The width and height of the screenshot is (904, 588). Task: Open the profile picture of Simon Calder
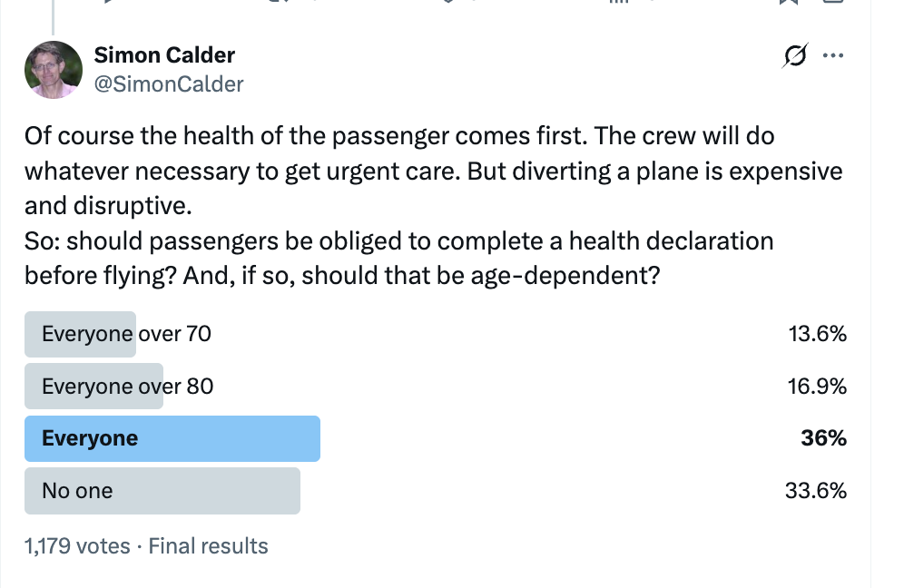53,69
